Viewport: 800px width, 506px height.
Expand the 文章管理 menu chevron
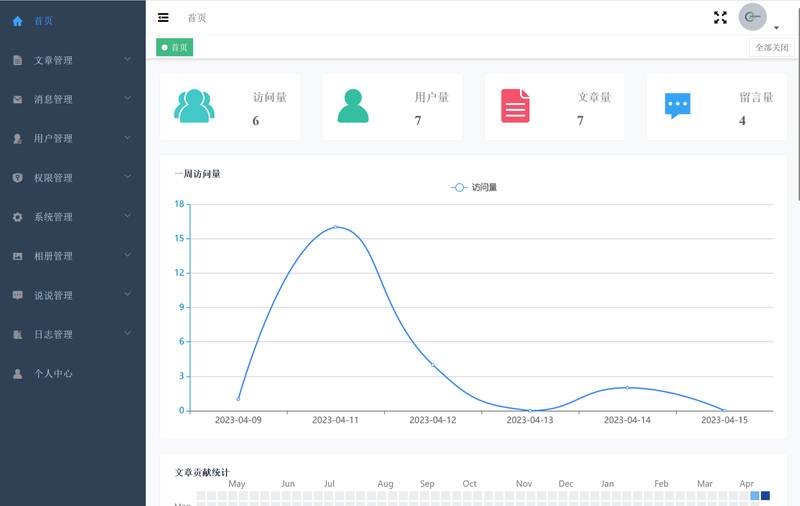(128, 59)
